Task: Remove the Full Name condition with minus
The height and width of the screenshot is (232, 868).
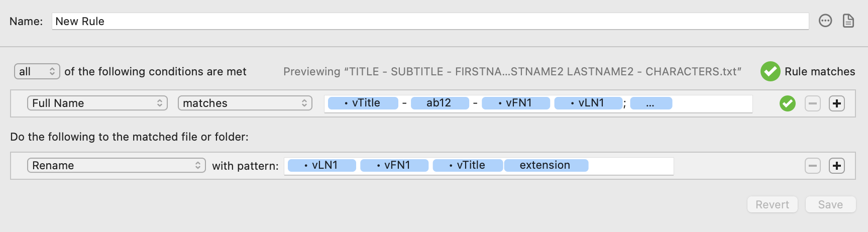Action: 812,103
